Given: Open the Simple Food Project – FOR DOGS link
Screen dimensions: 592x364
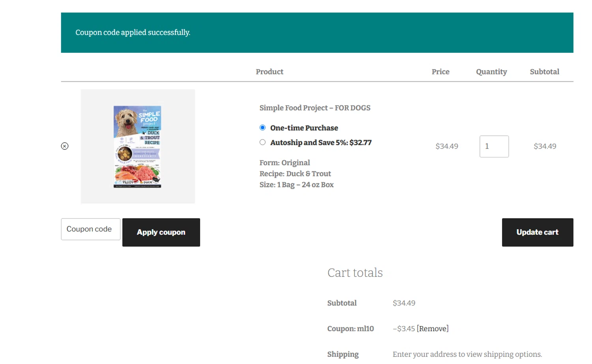Looking at the screenshot, I should [x=315, y=108].
